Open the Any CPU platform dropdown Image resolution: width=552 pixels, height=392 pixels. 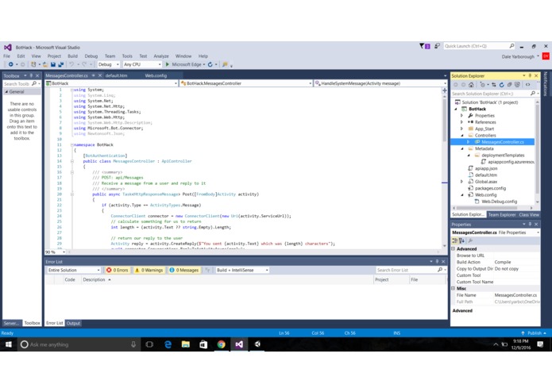click(x=142, y=65)
